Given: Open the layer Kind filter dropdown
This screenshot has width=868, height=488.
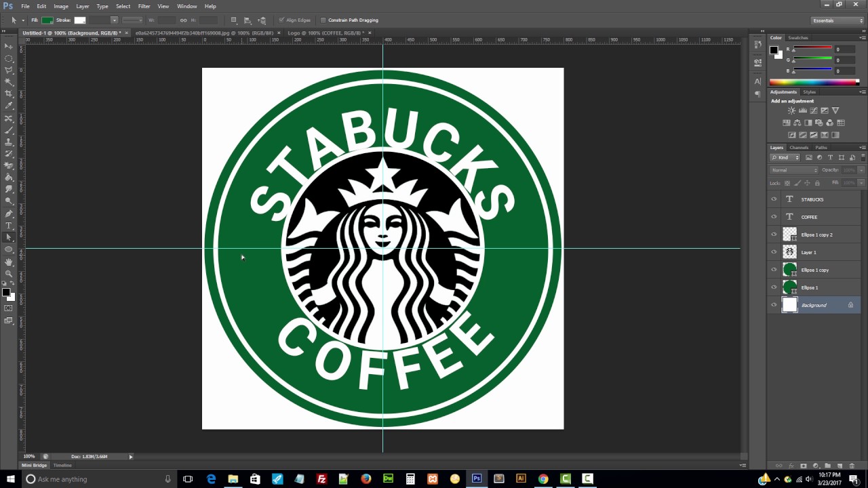Looking at the screenshot, I should coord(785,157).
